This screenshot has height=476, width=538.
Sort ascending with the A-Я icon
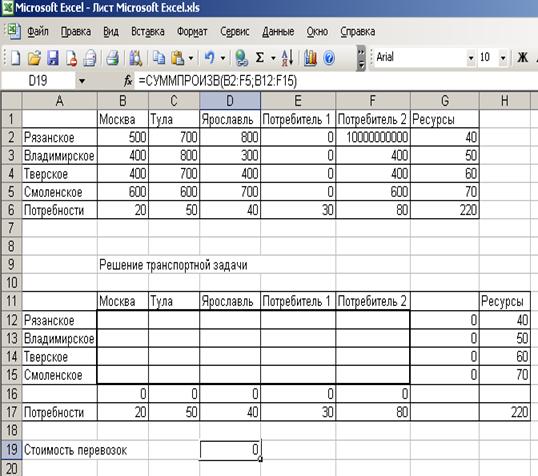point(287,58)
